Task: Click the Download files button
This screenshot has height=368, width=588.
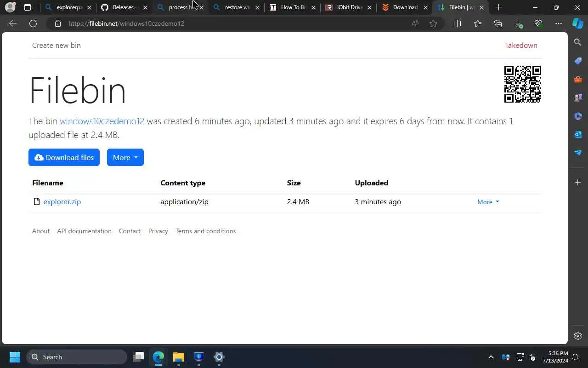Action: pyautogui.click(x=64, y=157)
